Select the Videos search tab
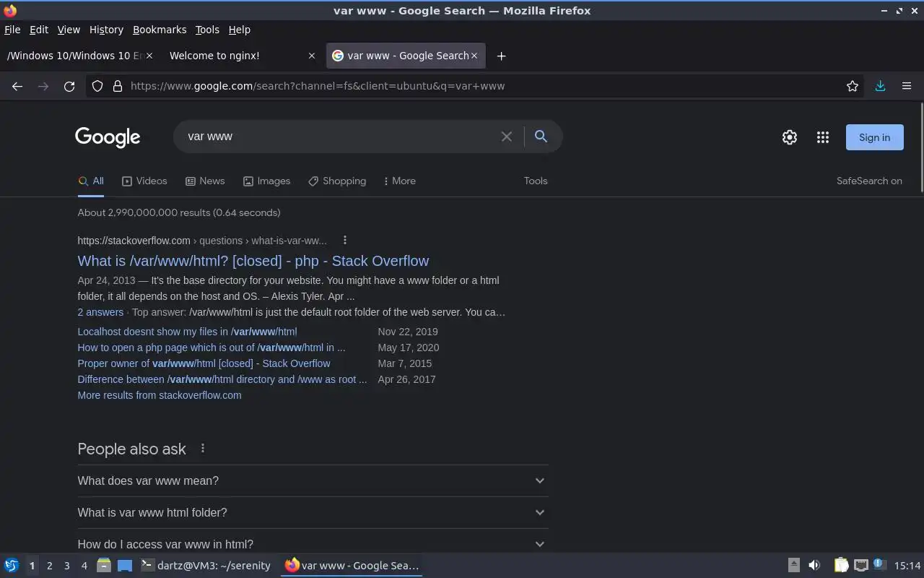924x578 pixels. 144,181
